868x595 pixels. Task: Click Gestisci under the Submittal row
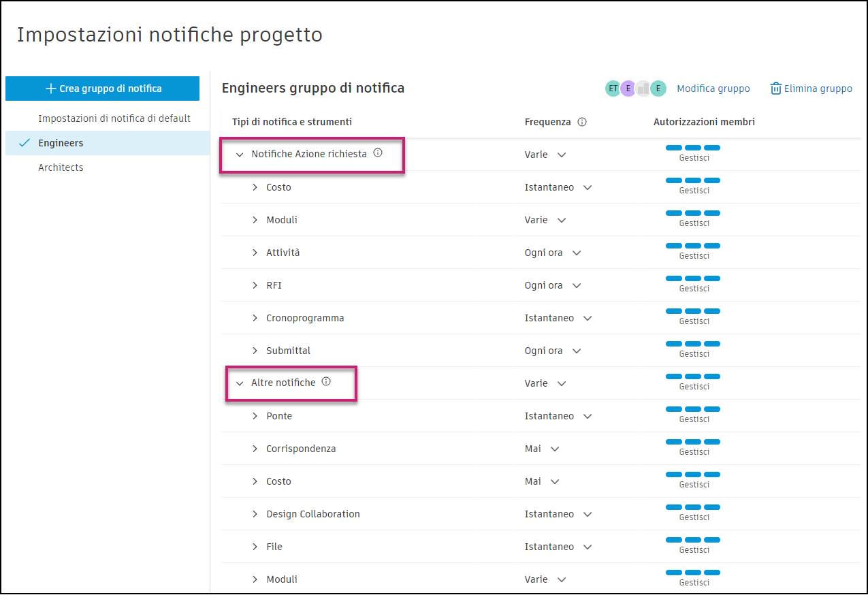click(693, 353)
